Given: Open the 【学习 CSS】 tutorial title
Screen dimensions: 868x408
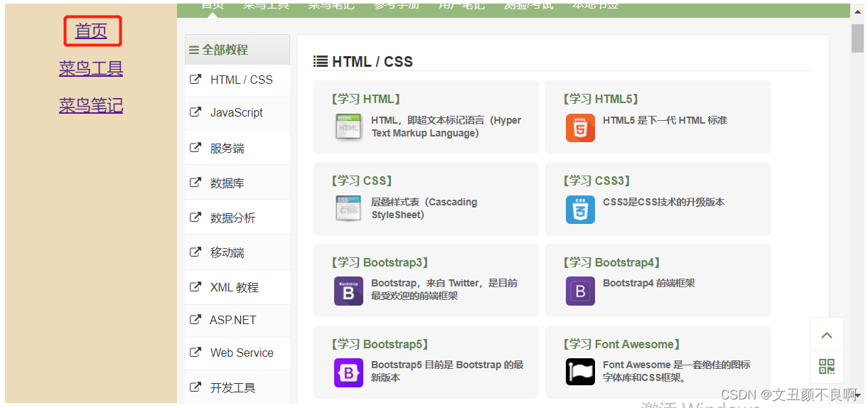Looking at the screenshot, I should pos(361,181).
